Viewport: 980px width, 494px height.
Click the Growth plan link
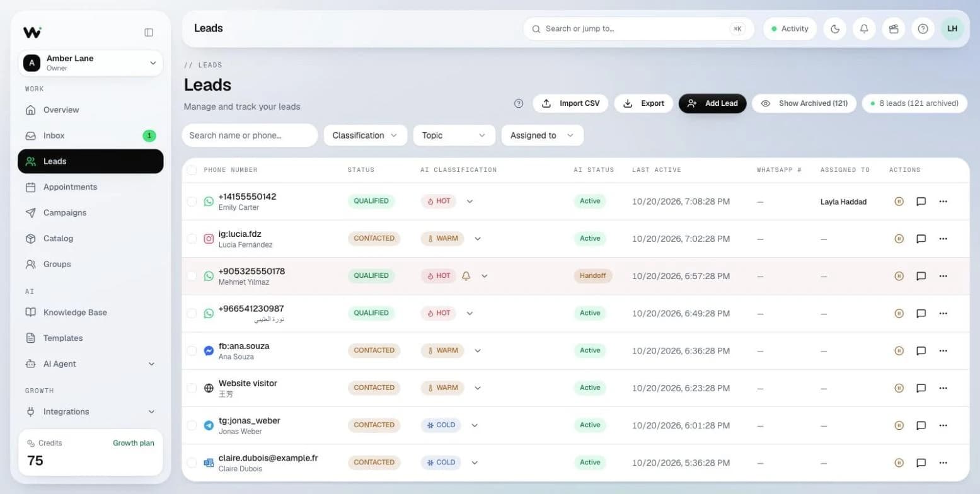tap(134, 443)
